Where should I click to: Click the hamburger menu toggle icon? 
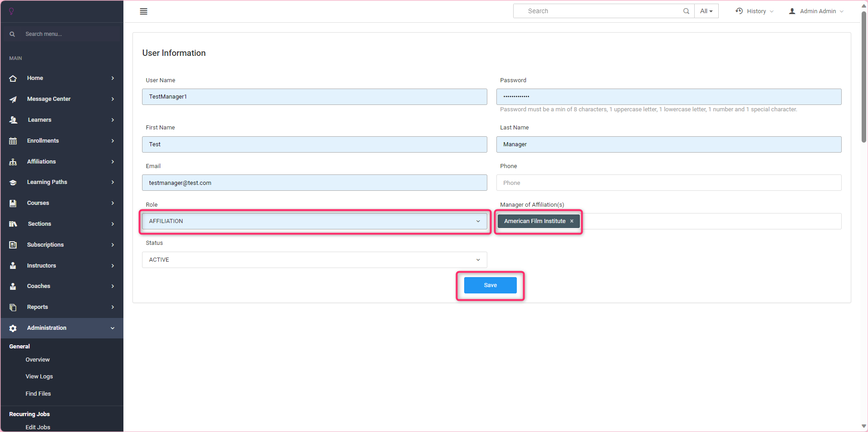coord(143,11)
